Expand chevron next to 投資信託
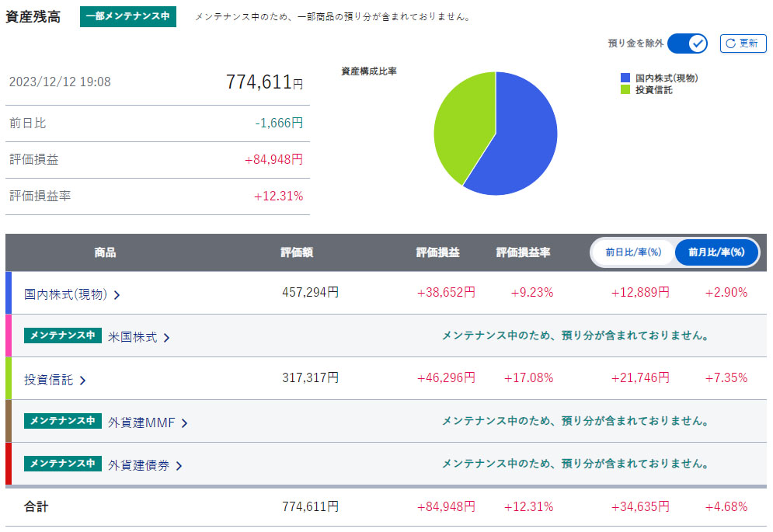Screen dimensions: 773x532 point(82,381)
